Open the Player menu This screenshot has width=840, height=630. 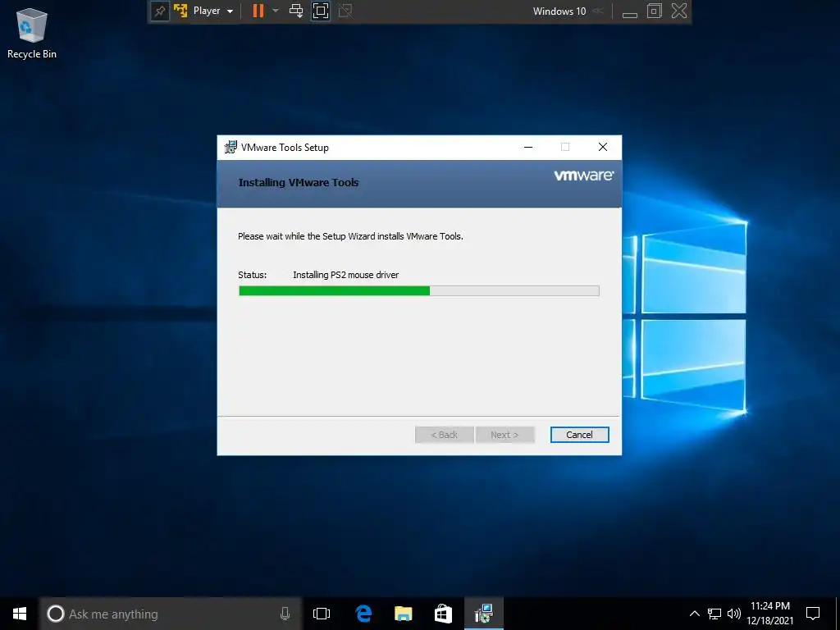[212, 11]
